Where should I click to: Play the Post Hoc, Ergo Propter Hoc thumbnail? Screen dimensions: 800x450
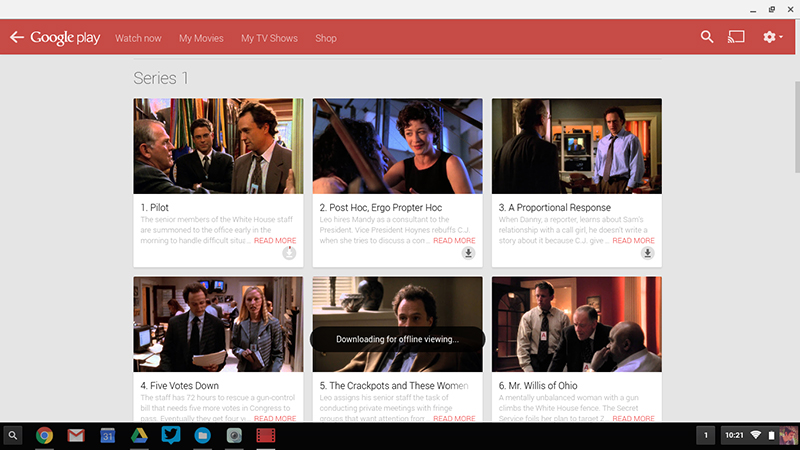[x=397, y=146]
